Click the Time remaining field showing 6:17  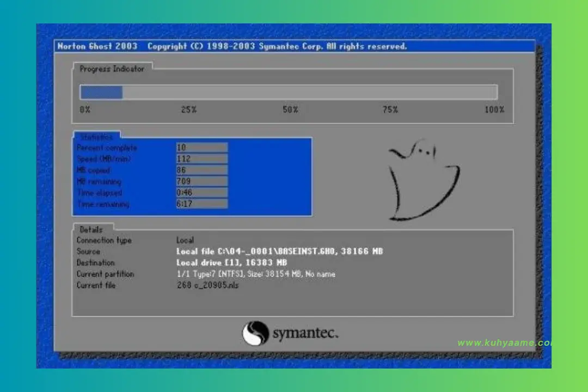(x=202, y=204)
